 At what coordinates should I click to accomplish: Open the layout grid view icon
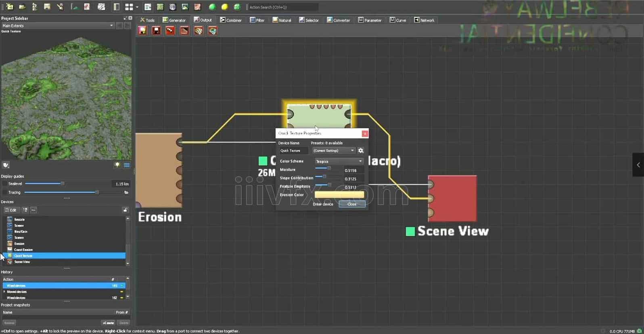point(129,7)
